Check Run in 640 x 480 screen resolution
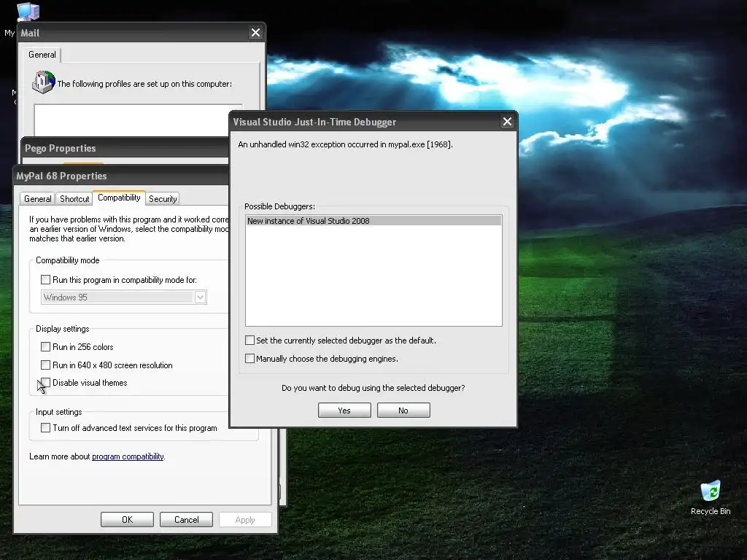The width and height of the screenshot is (747, 560). (x=45, y=365)
